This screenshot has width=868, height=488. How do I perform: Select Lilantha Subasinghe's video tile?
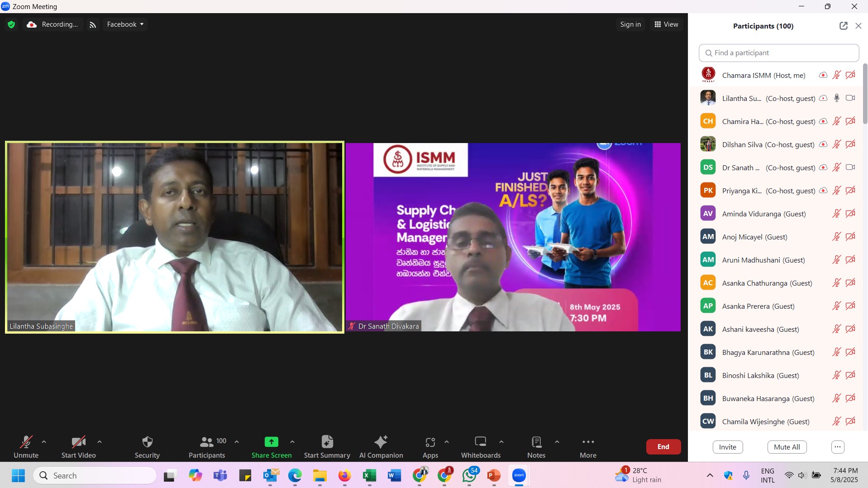(x=175, y=237)
